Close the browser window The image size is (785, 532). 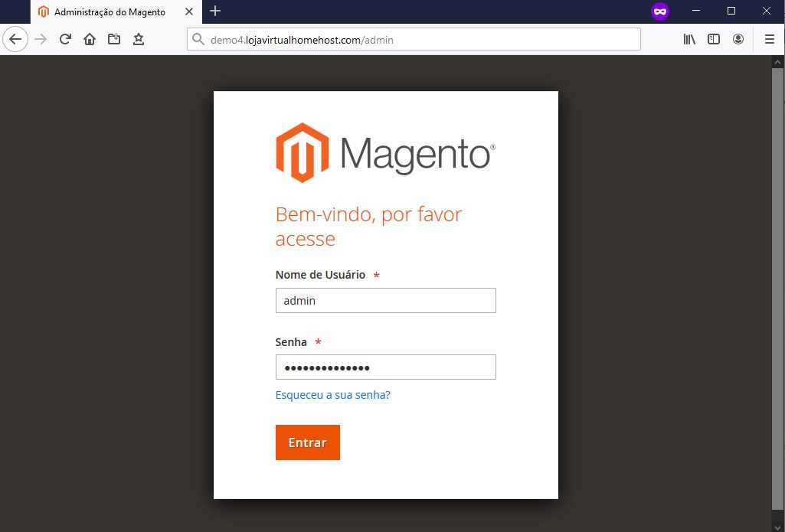tap(767, 11)
